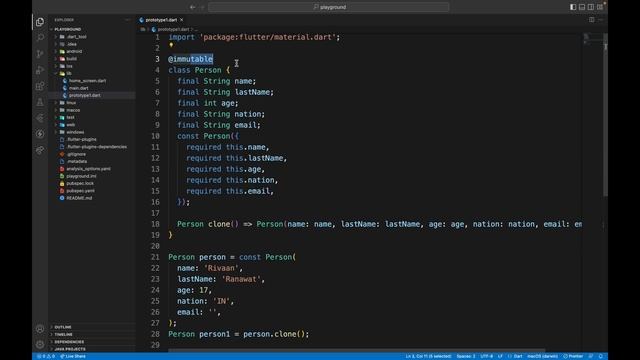Open the .gitignore file
The image size is (640, 360).
76,154
